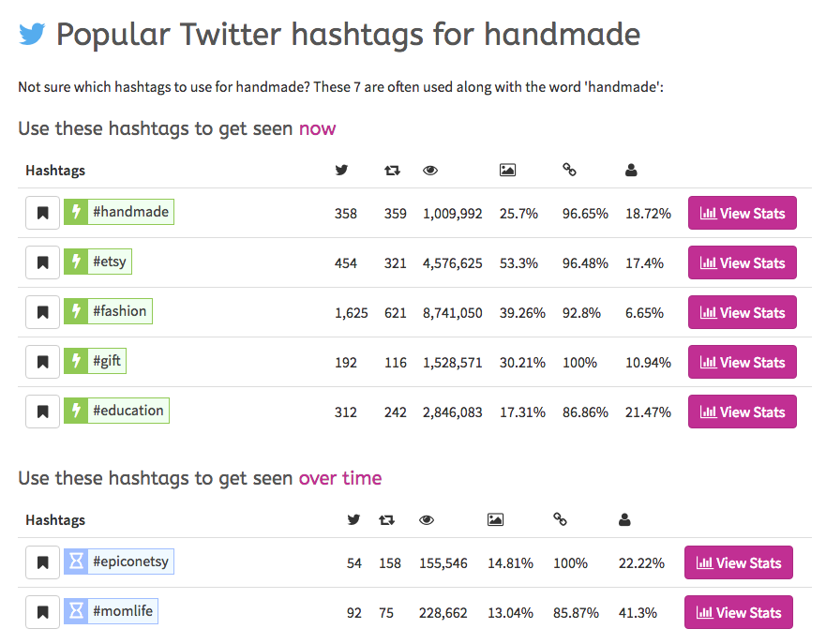826x644 pixels.
Task: Click the retweet icon in top table header
Action: pos(392,171)
